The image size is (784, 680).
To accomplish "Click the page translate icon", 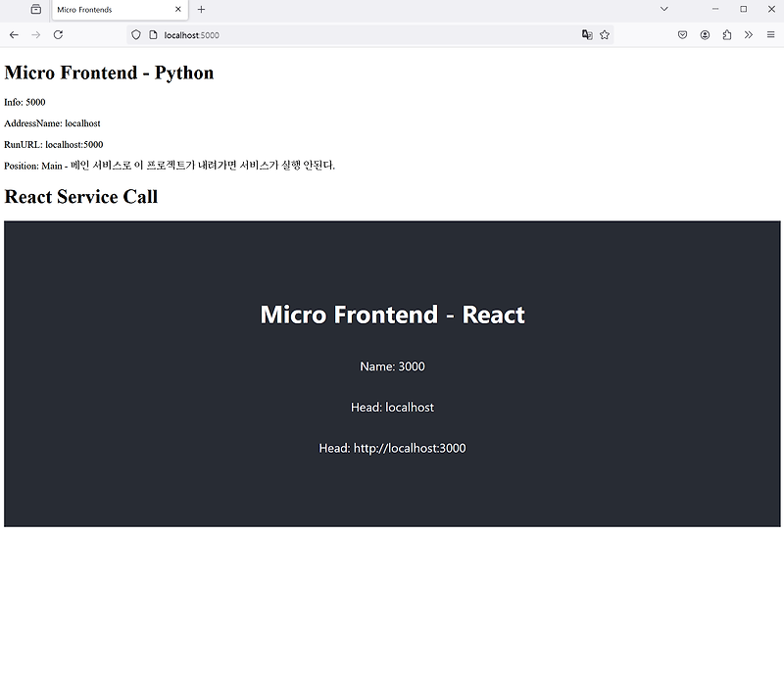I will click(x=585, y=34).
